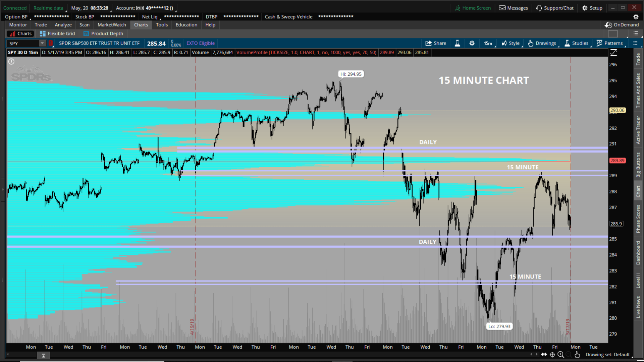
Task: Open the flask icon next to Share
Action: coord(457,43)
